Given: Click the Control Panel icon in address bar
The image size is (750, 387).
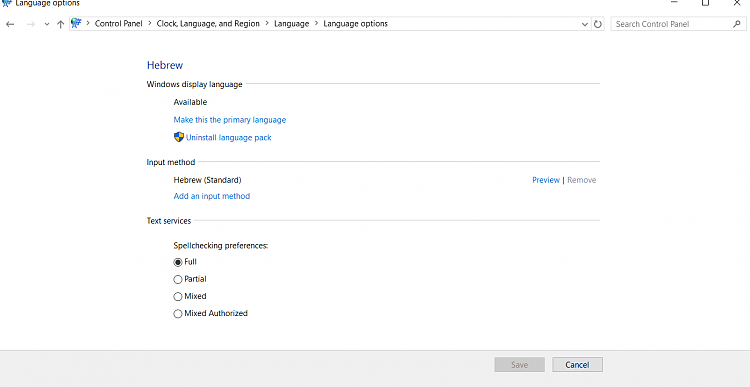Looking at the screenshot, I should pyautogui.click(x=76, y=23).
